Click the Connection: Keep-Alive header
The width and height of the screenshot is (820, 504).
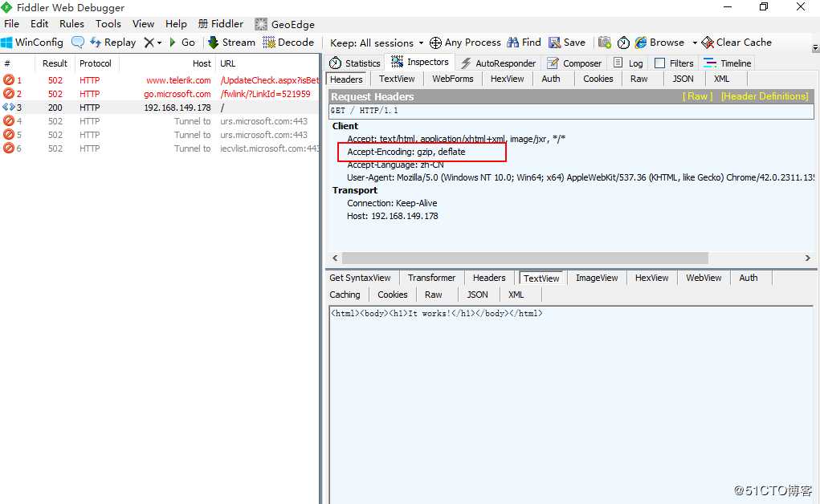pyautogui.click(x=392, y=203)
